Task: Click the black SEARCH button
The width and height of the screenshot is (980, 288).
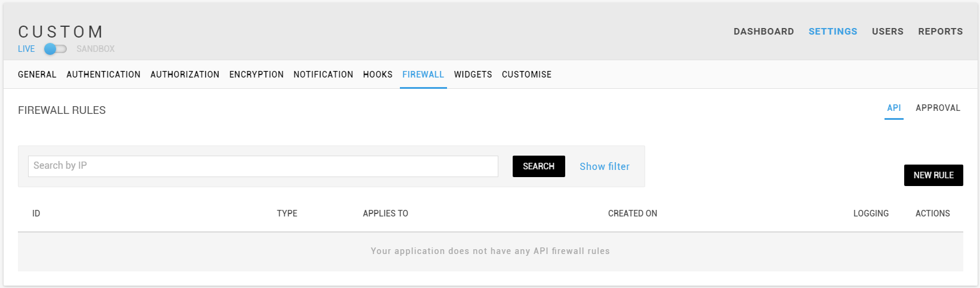Action: 539,166
